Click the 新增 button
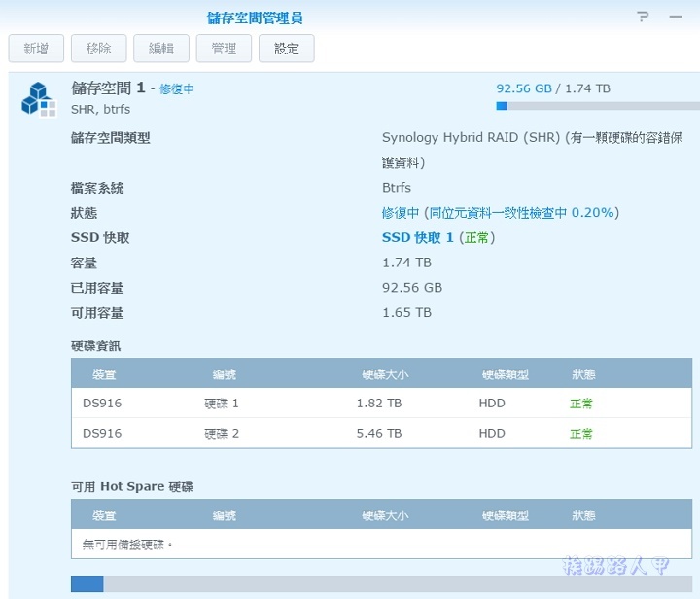 [36, 48]
